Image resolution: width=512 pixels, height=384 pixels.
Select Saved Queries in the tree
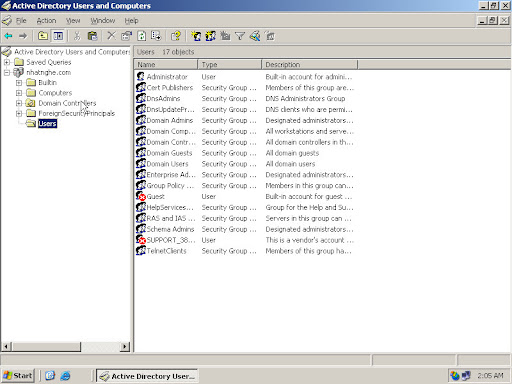[49, 62]
